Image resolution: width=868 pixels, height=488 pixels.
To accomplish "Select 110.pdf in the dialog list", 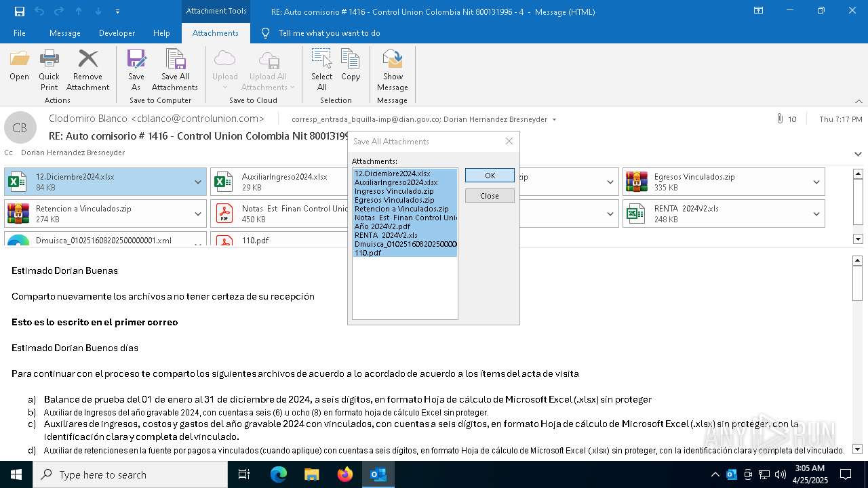I will pos(405,252).
